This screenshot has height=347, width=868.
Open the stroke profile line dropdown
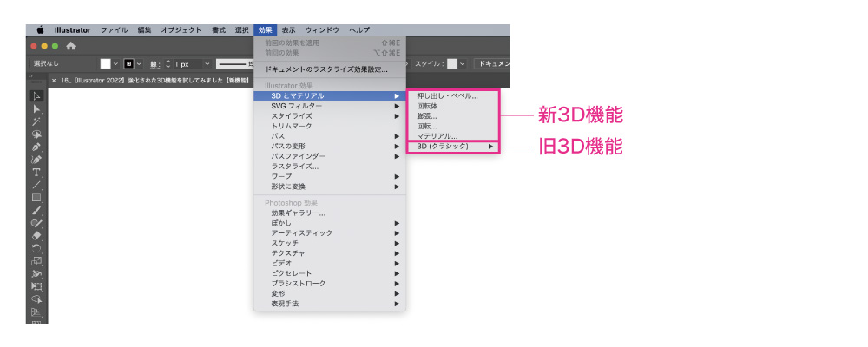tap(234, 63)
